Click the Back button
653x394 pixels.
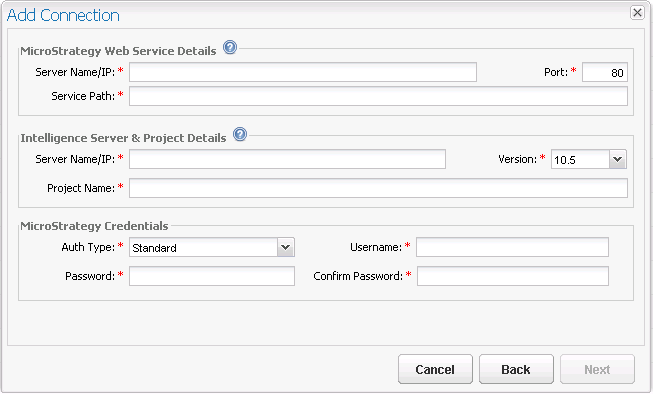(x=516, y=369)
